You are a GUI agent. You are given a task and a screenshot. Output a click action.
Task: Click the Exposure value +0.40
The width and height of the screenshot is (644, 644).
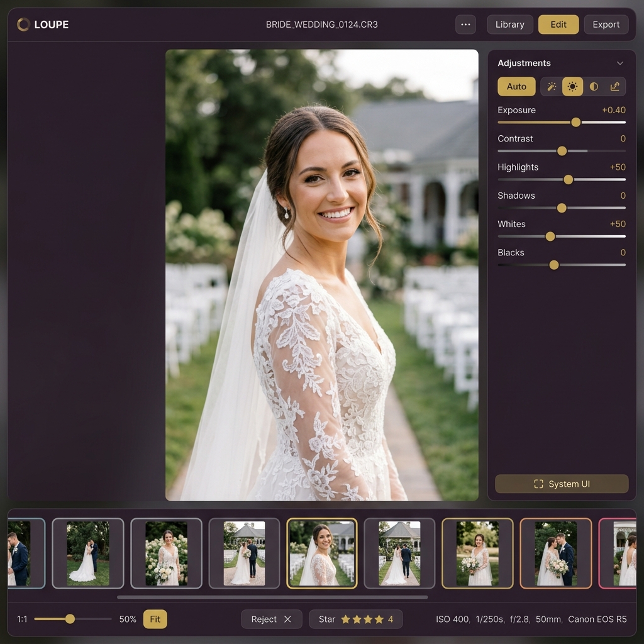click(x=614, y=110)
